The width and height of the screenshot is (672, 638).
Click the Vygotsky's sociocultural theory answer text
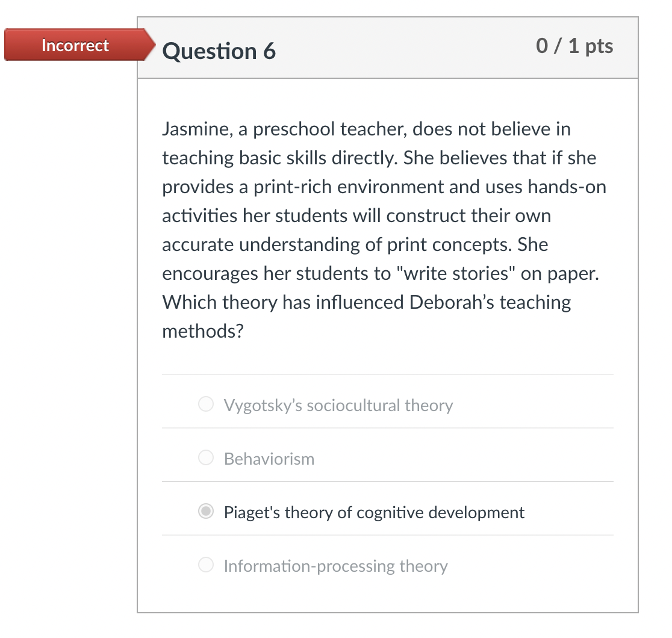coord(338,405)
